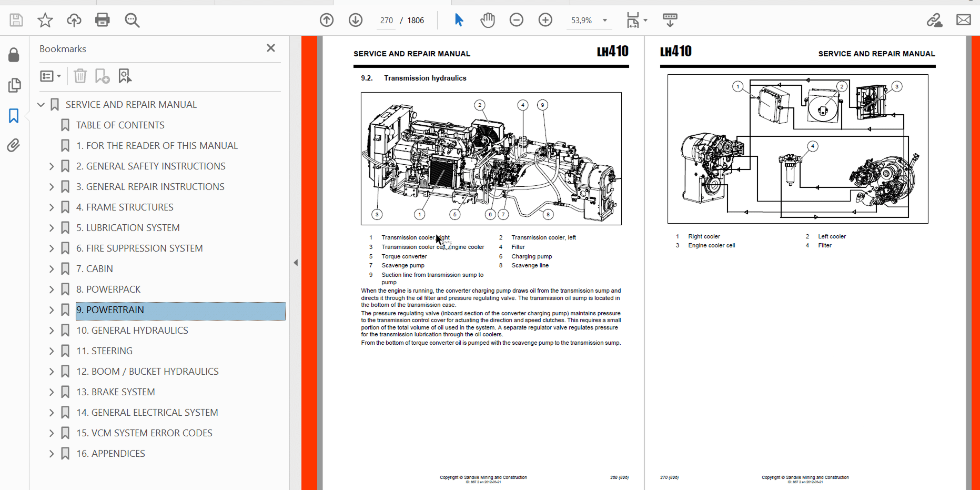Delete the selected bookmark
The image size is (980, 490).
80,76
